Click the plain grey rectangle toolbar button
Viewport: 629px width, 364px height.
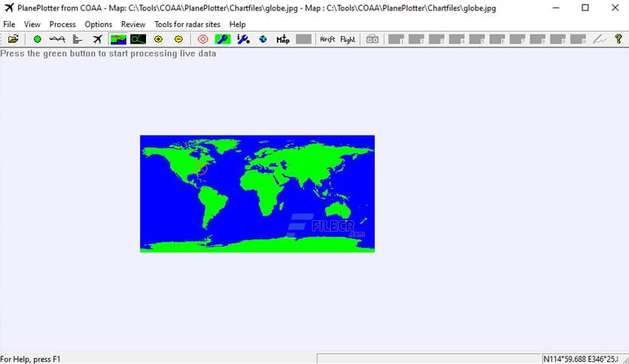(x=304, y=39)
